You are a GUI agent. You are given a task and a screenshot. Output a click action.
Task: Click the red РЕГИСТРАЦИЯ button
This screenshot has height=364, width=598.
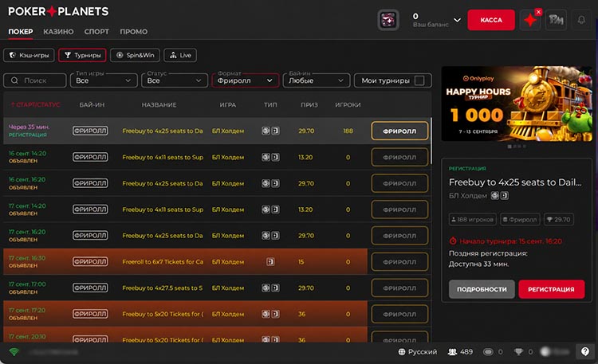tap(552, 289)
